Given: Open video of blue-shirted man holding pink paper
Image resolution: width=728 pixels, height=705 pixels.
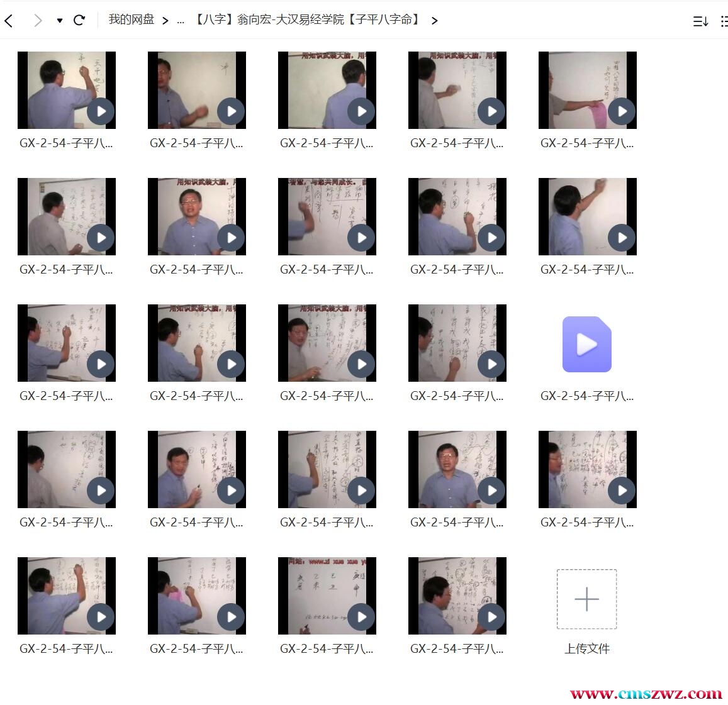Looking at the screenshot, I should [196, 596].
